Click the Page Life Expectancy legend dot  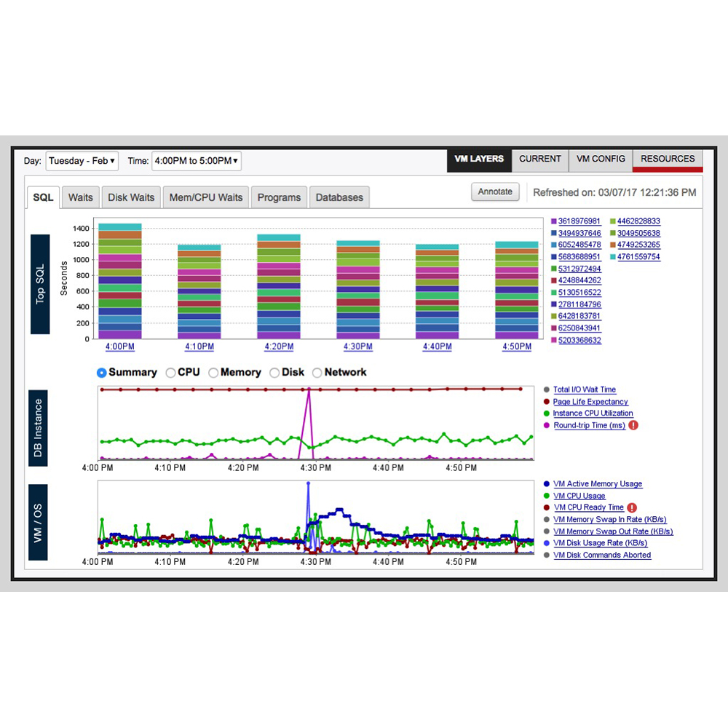tap(547, 402)
